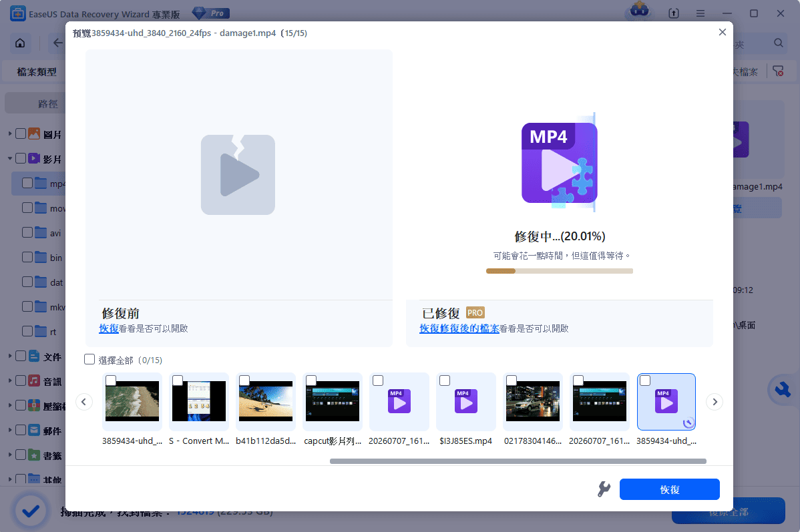Show previous thumbnails with the left arrow

(84, 402)
